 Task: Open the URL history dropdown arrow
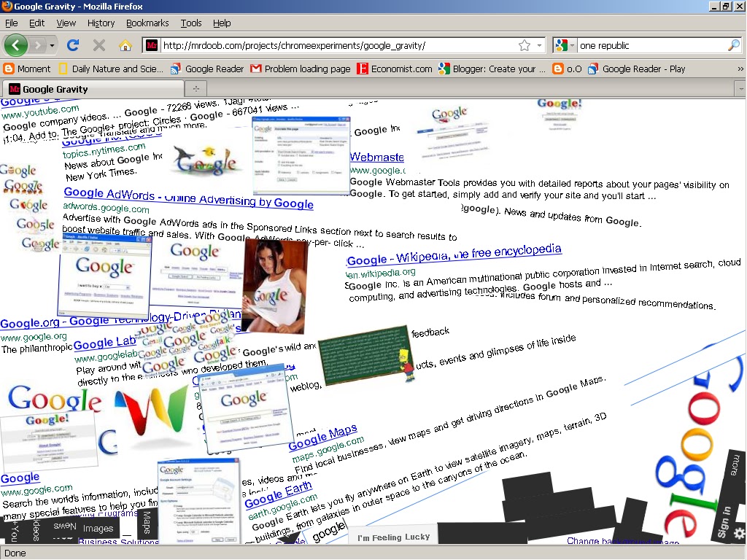point(539,46)
